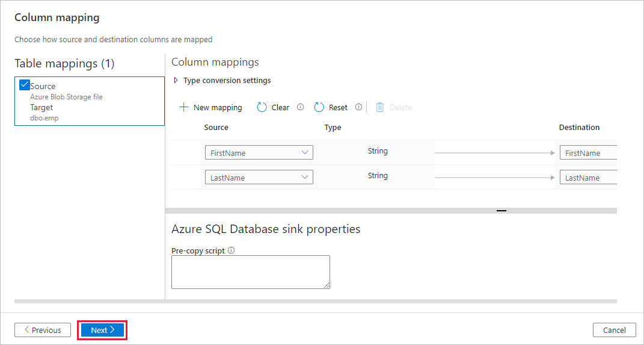This screenshot has width=644, height=345.
Task: Cancel the column mapping wizard
Action: [614, 330]
